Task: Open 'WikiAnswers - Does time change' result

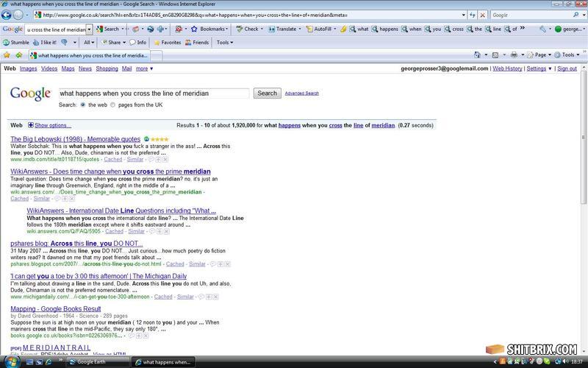Action: click(x=111, y=171)
